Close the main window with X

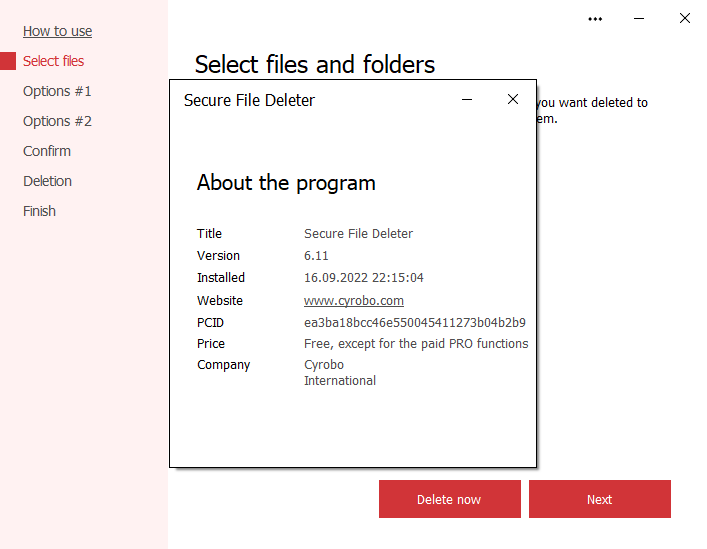tap(684, 18)
